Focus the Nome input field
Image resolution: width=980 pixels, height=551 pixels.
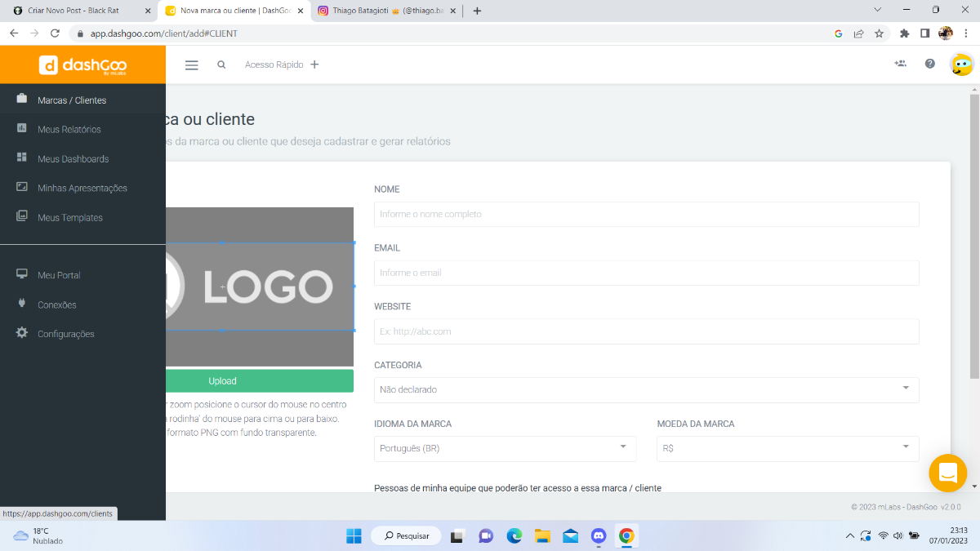pos(646,214)
